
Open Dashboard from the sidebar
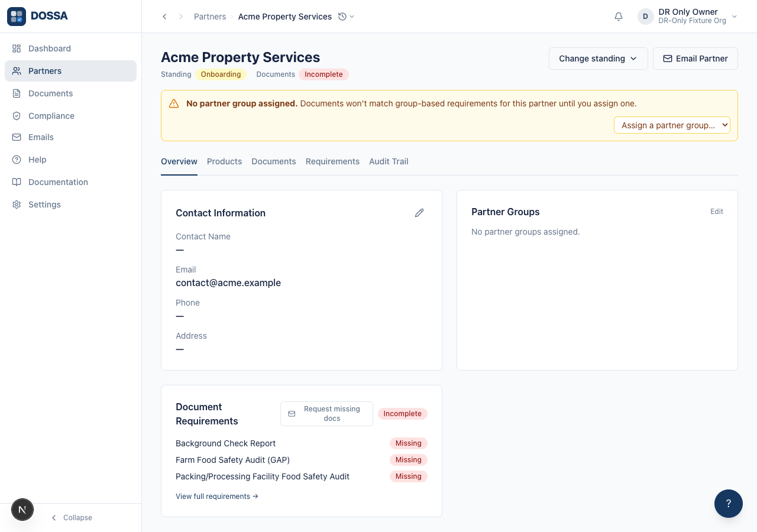70,48
